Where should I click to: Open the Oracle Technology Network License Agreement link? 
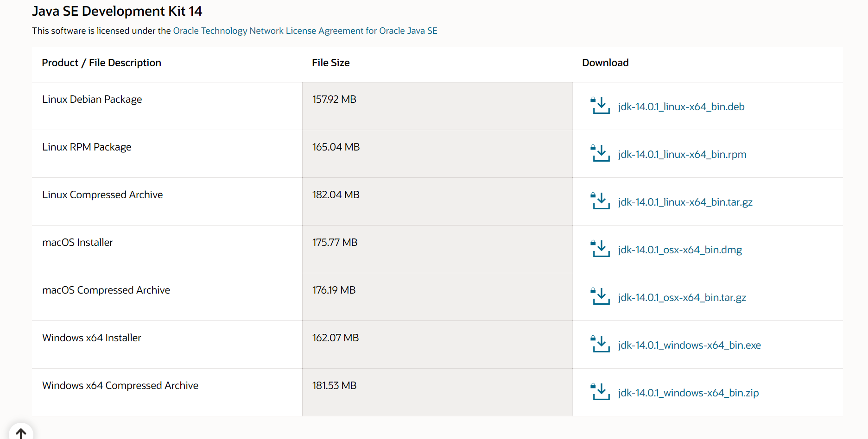click(x=305, y=31)
